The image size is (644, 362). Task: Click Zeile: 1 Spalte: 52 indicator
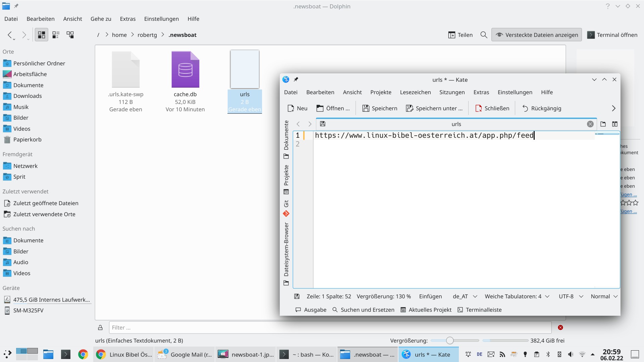click(329, 296)
